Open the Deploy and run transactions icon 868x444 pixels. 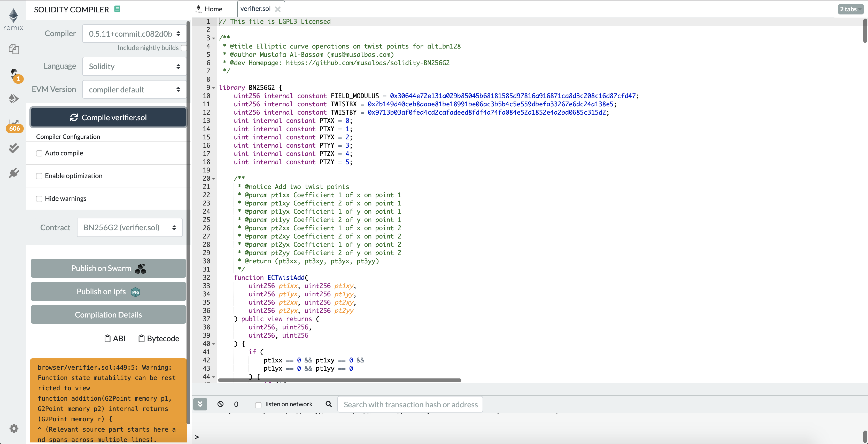click(x=13, y=99)
